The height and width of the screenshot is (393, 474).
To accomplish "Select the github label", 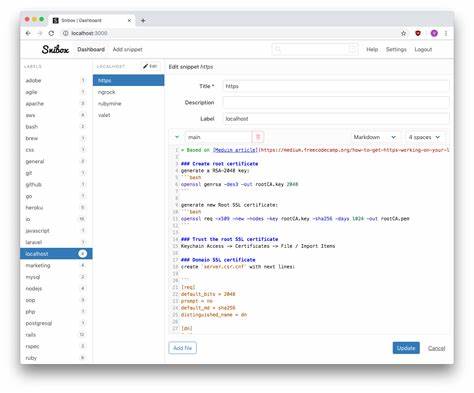I will point(56,184).
